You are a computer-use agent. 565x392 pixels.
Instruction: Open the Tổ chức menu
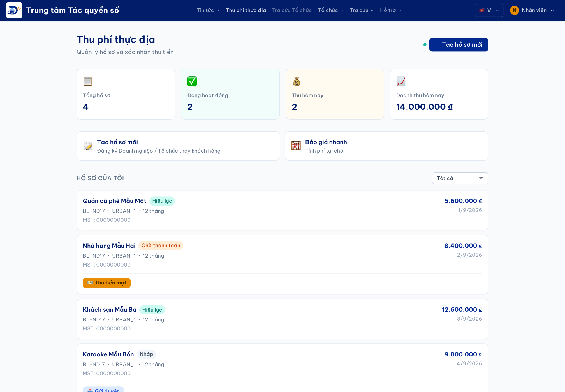pyautogui.click(x=330, y=10)
